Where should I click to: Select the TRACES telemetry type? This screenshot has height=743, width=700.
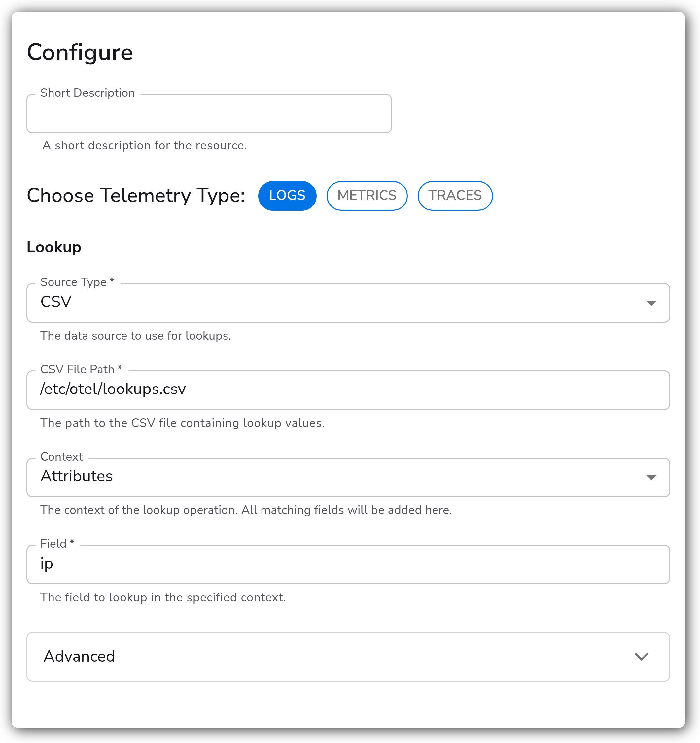455,196
